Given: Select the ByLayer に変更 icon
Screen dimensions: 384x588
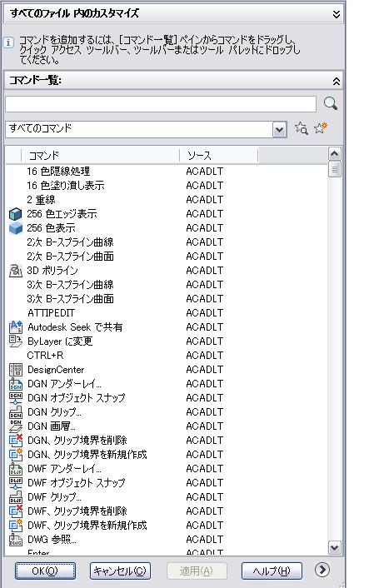Looking at the screenshot, I should 15,341.
